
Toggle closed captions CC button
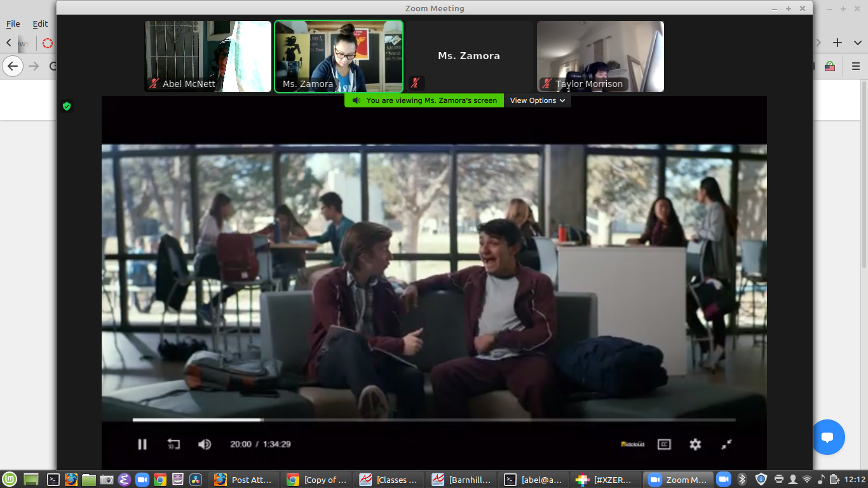coord(664,444)
